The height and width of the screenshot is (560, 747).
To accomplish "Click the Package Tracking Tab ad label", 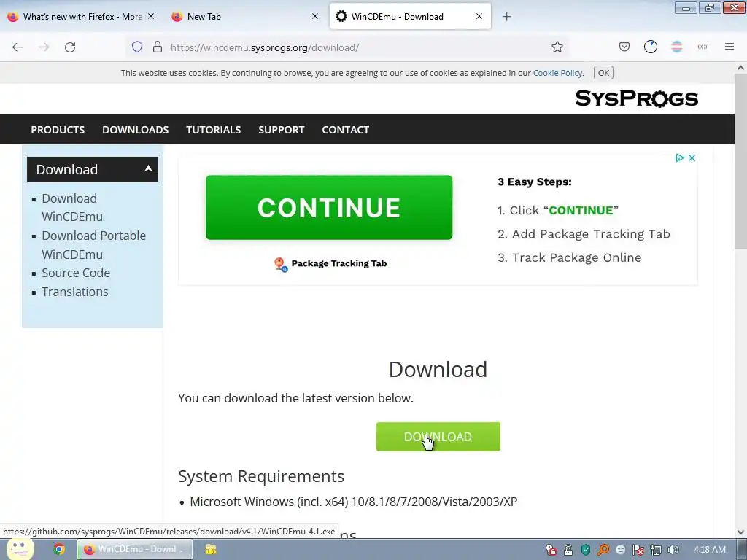I will click(x=338, y=263).
